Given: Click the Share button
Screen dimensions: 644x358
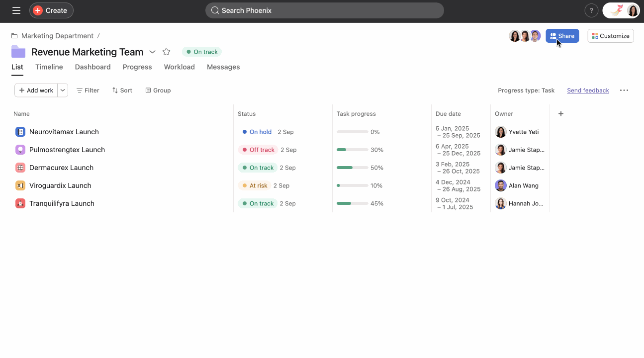Looking at the screenshot, I should point(562,36).
